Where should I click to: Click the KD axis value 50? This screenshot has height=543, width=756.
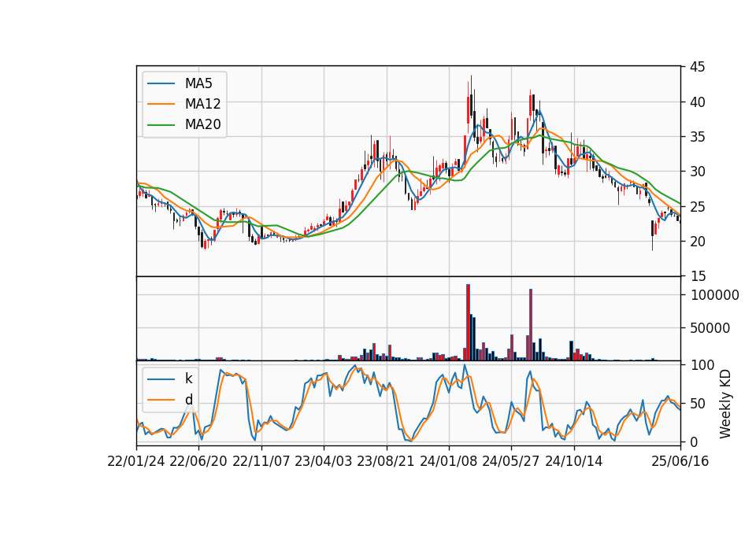tap(698, 404)
